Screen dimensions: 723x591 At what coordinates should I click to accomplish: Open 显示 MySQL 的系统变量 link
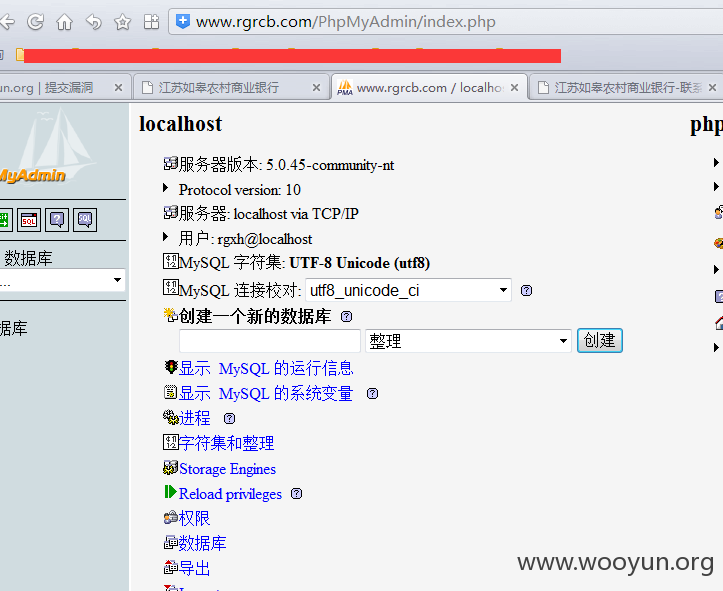tap(266, 393)
